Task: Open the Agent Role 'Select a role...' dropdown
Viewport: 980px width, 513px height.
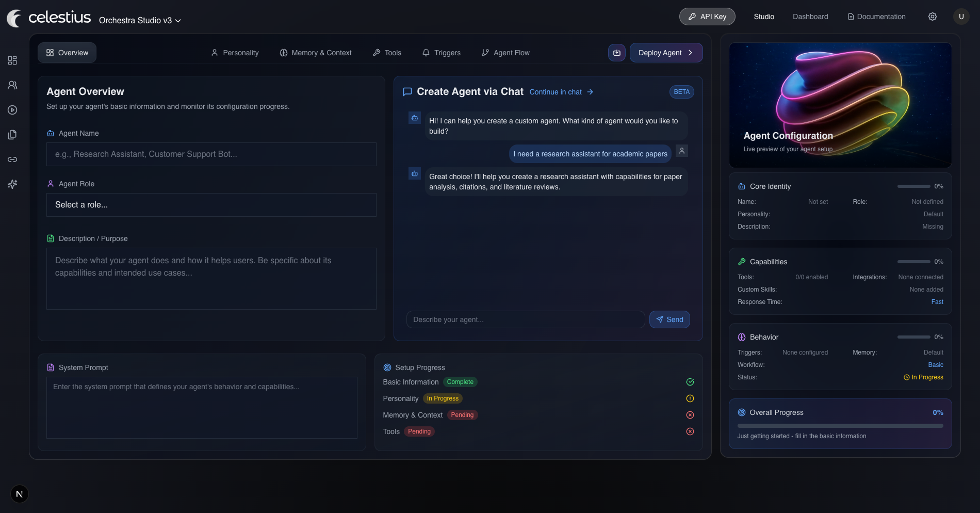Action: pyautogui.click(x=211, y=205)
